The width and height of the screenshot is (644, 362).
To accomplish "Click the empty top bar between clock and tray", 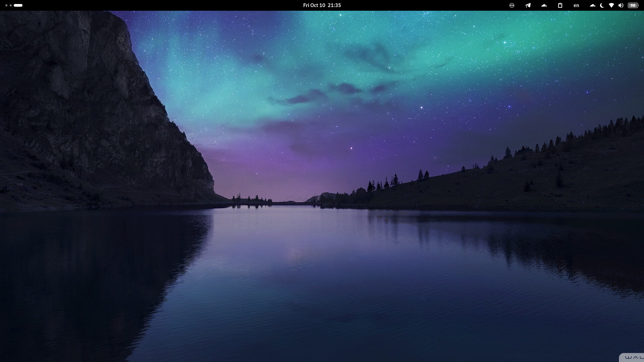I will pos(423,5).
